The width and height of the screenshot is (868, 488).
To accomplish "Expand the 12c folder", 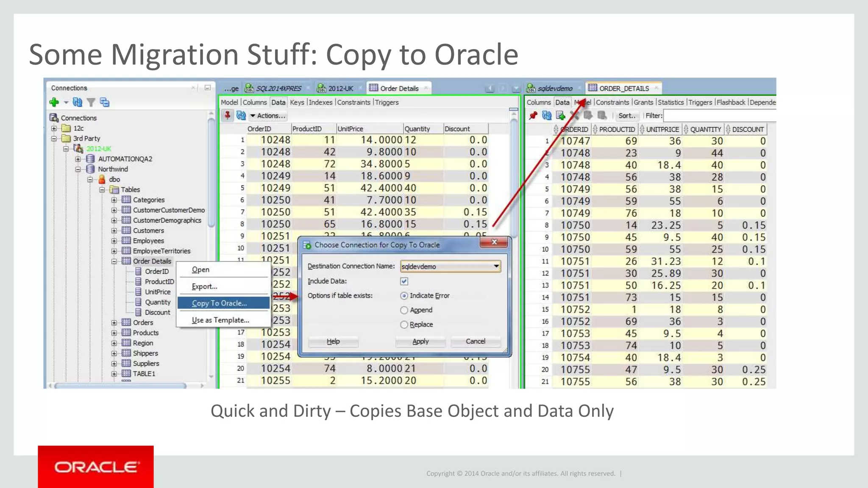I will [54, 128].
